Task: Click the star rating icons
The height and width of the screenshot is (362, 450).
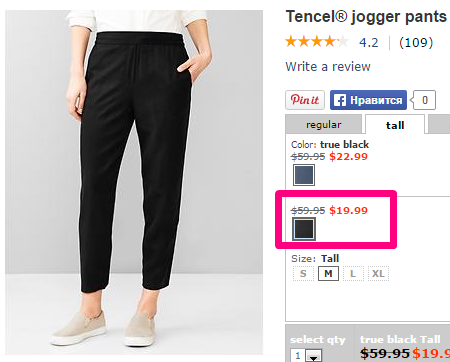Action: tap(317, 42)
